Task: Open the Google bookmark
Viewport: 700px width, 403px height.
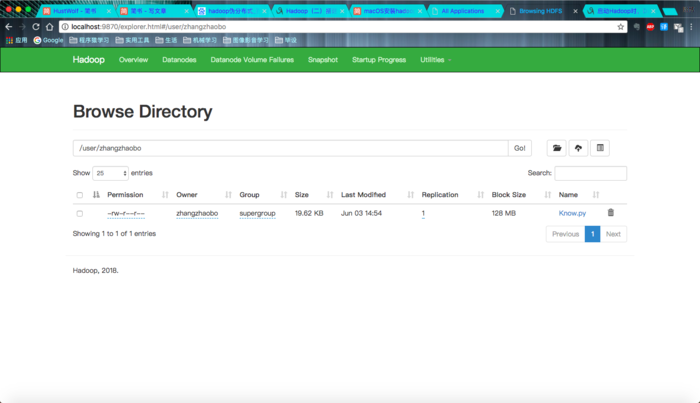Action: 48,40
